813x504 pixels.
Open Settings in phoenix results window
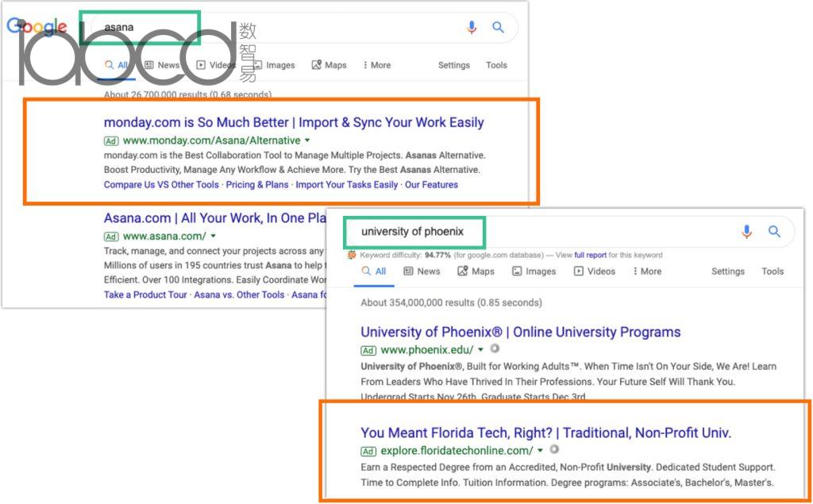[727, 271]
